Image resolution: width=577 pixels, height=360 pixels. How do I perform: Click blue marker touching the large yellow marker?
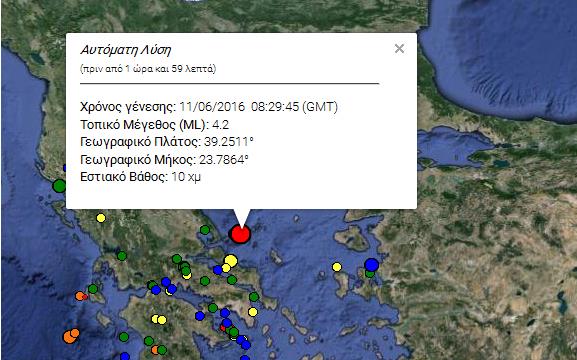tap(218, 270)
